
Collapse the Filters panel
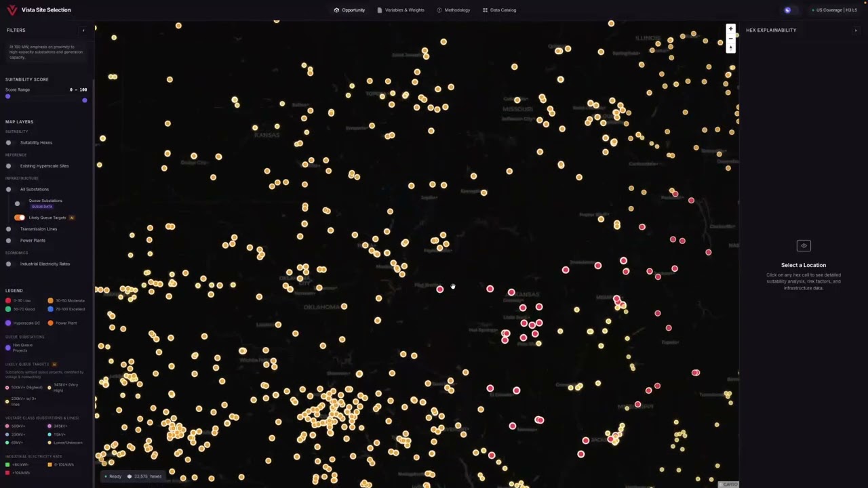[84, 30]
